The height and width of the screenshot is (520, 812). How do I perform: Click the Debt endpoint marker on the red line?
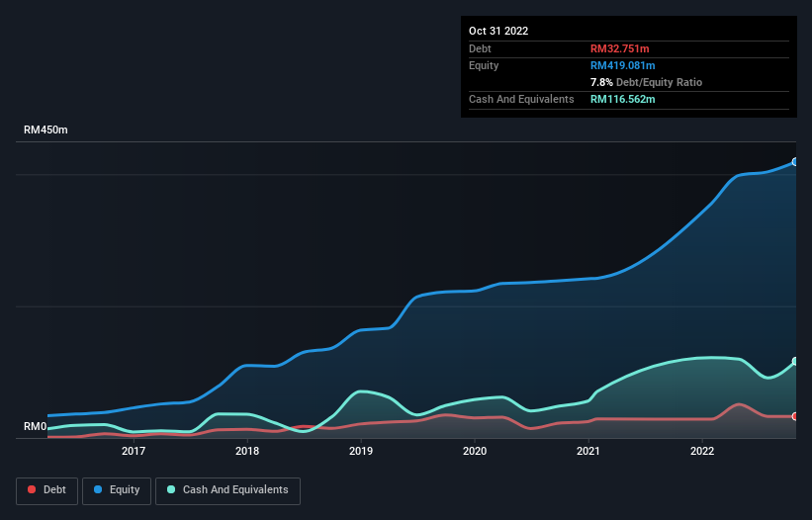coord(795,416)
